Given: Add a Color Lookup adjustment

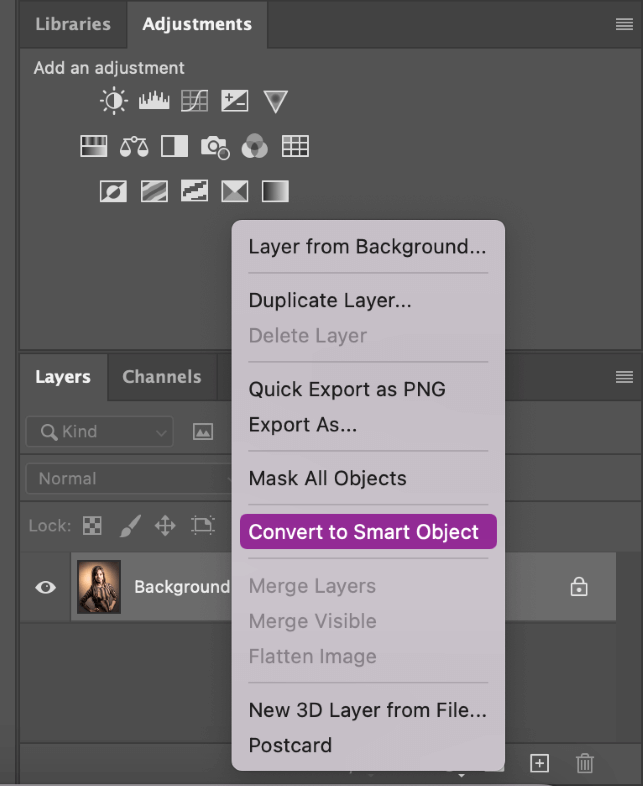Looking at the screenshot, I should coord(295,146).
